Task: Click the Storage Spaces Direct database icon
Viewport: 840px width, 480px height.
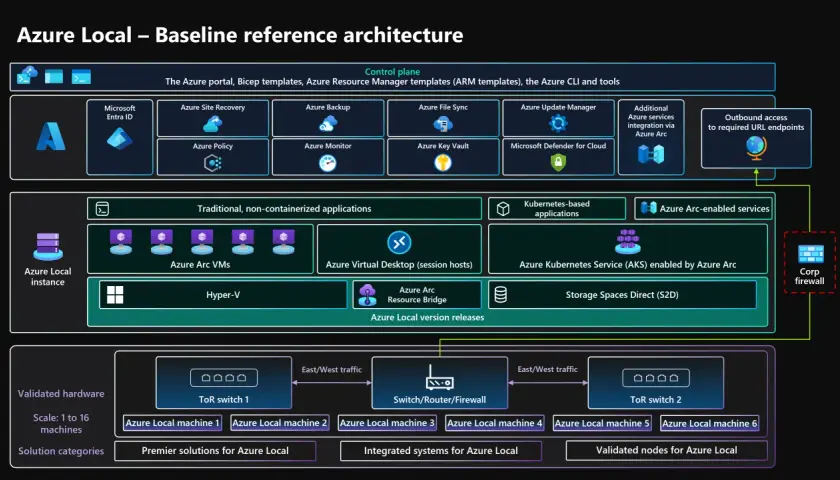Action: pyautogui.click(x=500, y=295)
